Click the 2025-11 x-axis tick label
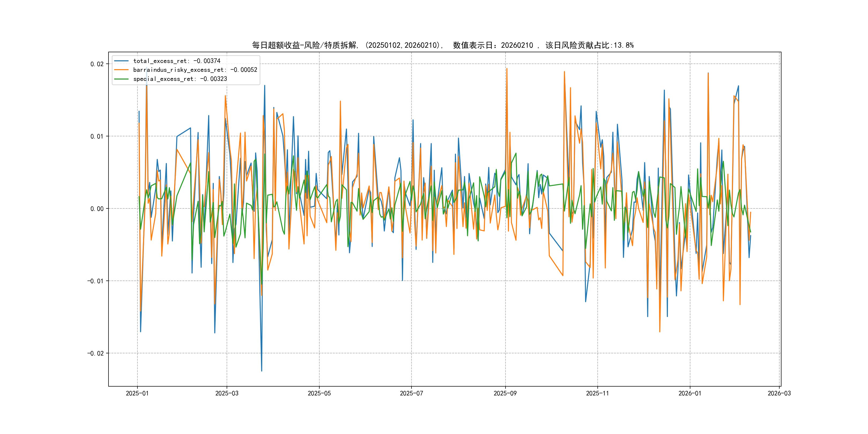Screen dimensions: 868x434 597,393
